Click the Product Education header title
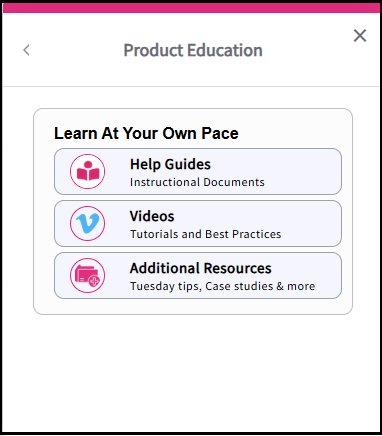This screenshot has height=436, width=382. pyautogui.click(x=193, y=51)
